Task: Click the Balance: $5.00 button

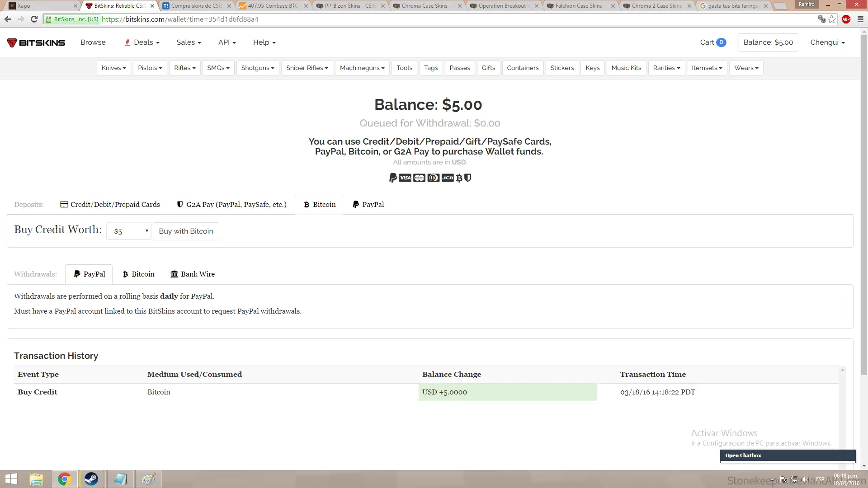Action: (x=768, y=42)
